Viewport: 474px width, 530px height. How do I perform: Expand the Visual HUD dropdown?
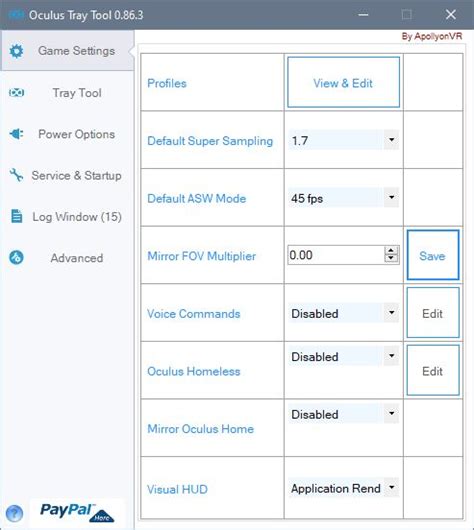343,488
